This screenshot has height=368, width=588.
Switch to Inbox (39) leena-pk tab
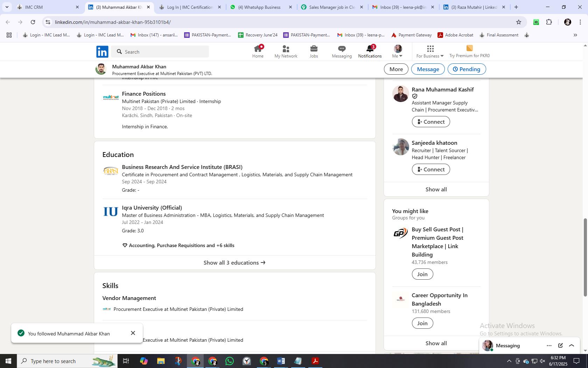click(403, 7)
